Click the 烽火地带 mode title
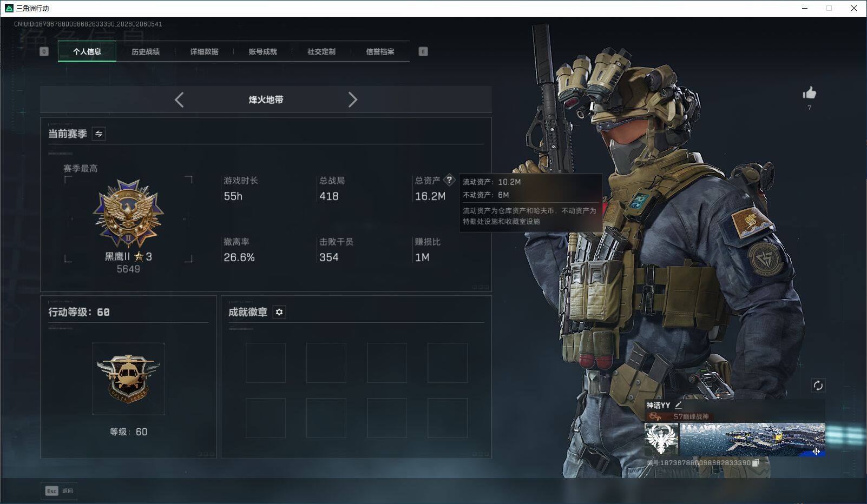 point(266,100)
